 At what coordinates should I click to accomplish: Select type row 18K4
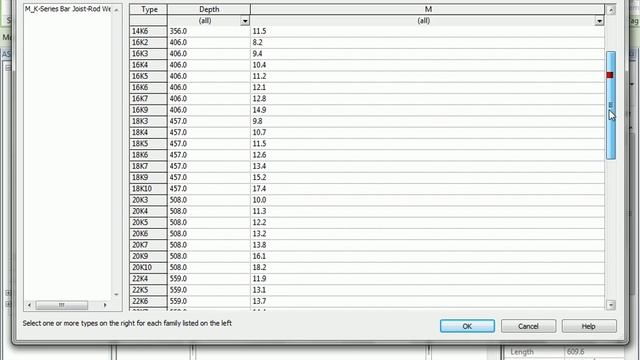click(x=367, y=132)
